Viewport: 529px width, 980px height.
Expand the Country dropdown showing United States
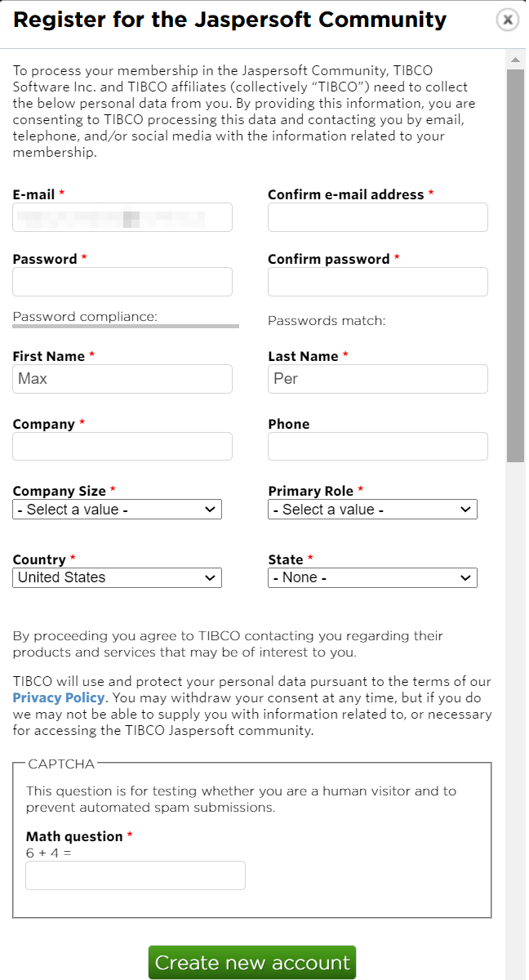(118, 577)
